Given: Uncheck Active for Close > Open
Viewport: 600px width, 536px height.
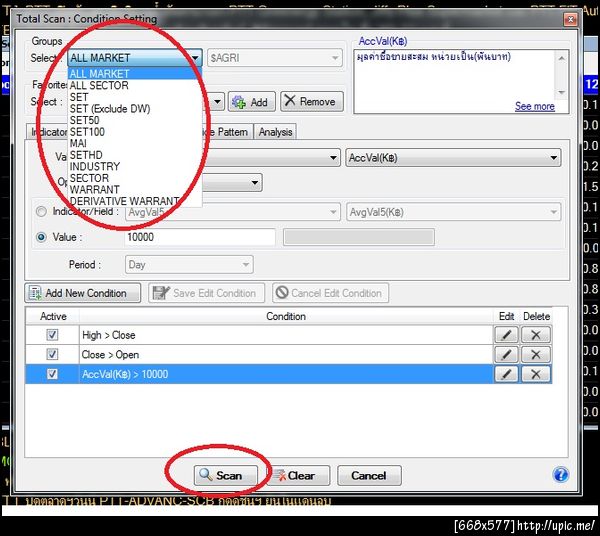Looking at the screenshot, I should click(x=52, y=354).
